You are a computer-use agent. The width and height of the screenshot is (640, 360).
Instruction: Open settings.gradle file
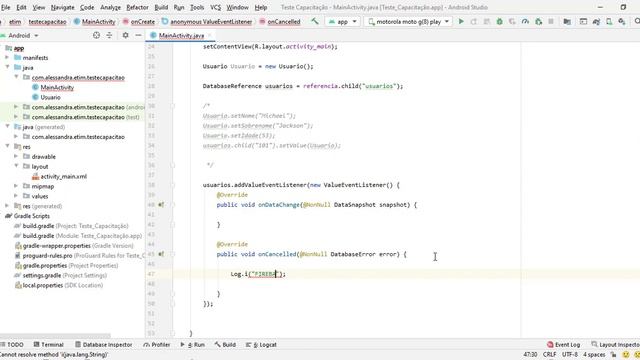(x=60, y=275)
